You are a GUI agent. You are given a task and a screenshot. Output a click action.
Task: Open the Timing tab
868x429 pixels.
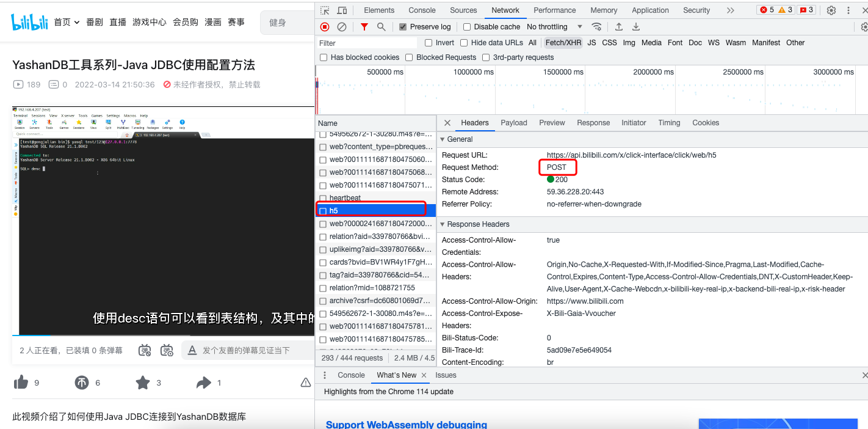click(669, 123)
